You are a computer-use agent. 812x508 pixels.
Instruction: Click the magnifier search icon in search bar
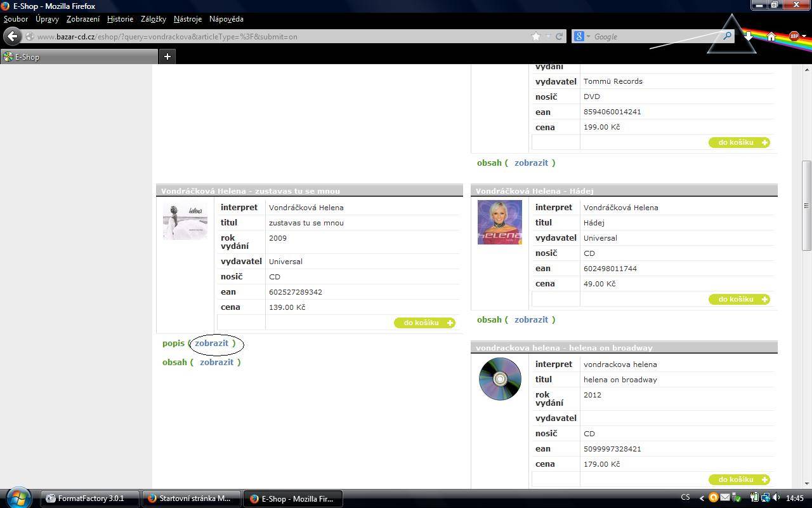point(728,36)
